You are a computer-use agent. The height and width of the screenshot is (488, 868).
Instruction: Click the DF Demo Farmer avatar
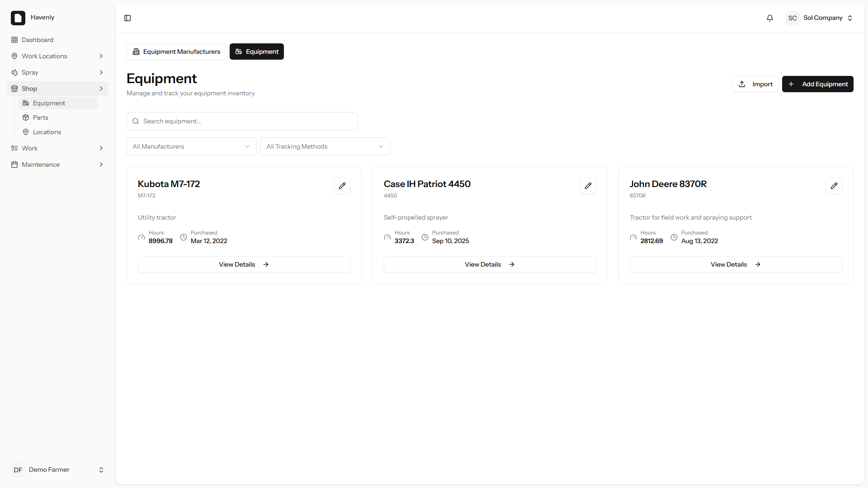pos(18,470)
